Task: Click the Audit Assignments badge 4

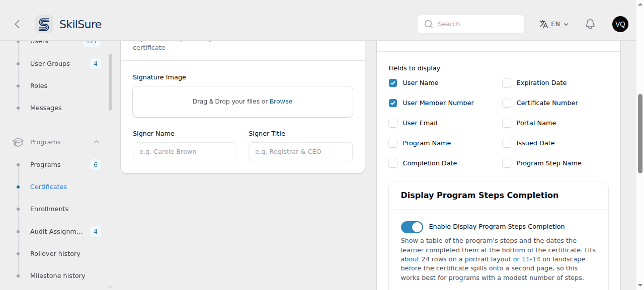Action: pos(96,232)
